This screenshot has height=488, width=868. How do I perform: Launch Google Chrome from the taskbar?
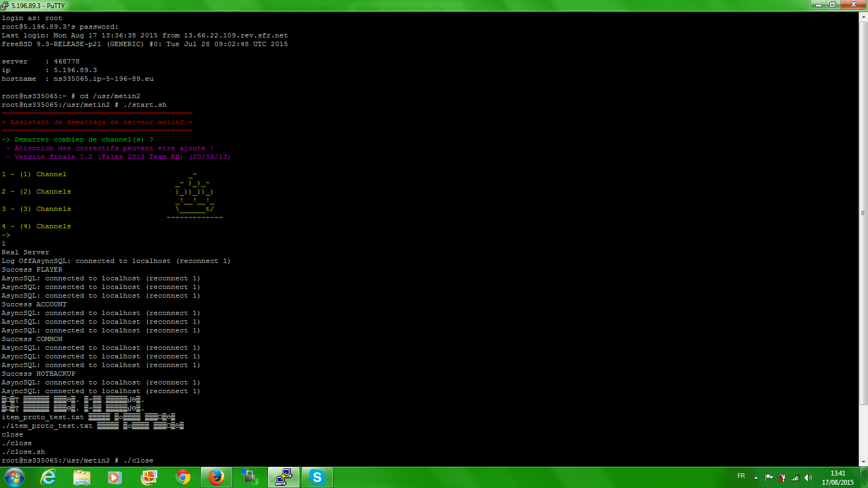click(183, 478)
